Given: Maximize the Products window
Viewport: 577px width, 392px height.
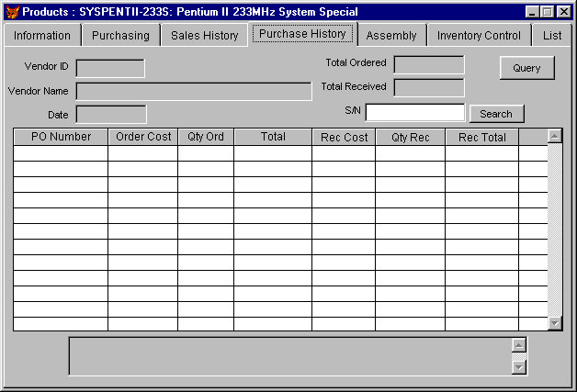Looking at the screenshot, I should click(x=549, y=12).
